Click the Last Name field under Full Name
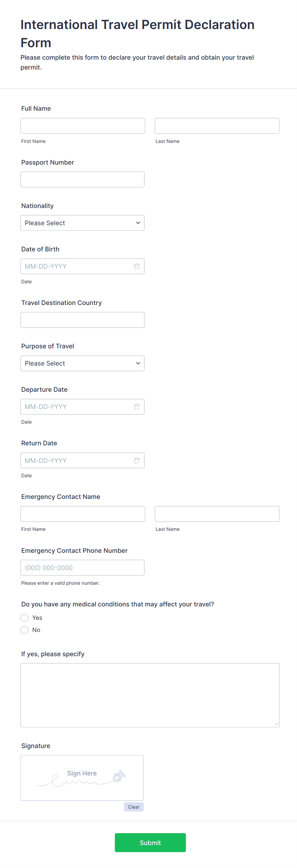The width and height of the screenshot is (297, 868). coord(217,126)
